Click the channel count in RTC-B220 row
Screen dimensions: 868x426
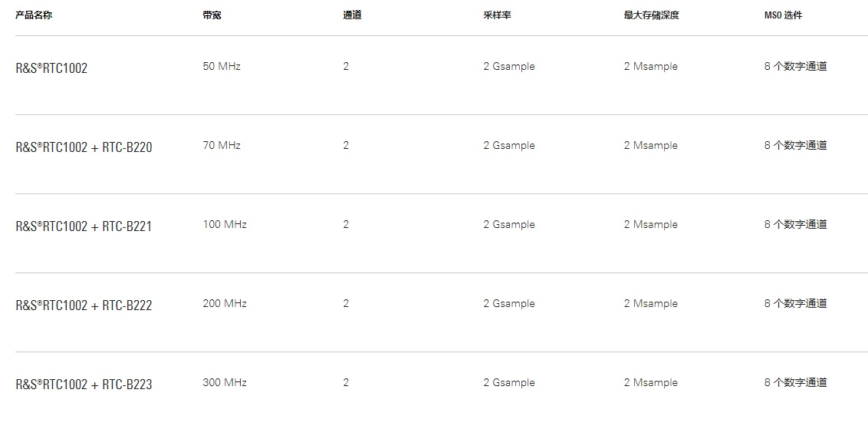[346, 146]
